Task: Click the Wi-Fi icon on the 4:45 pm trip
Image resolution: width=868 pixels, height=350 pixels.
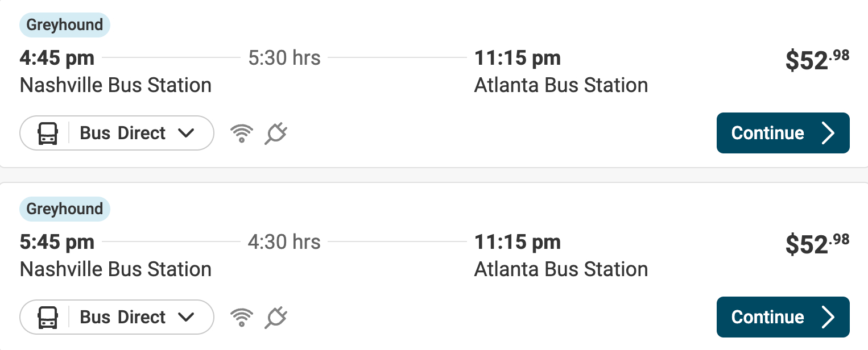Action: tap(241, 134)
